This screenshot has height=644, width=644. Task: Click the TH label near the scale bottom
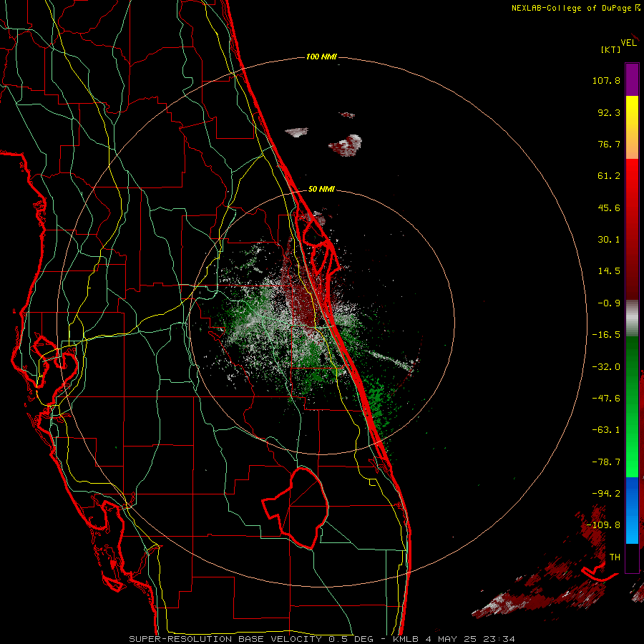coord(615,557)
